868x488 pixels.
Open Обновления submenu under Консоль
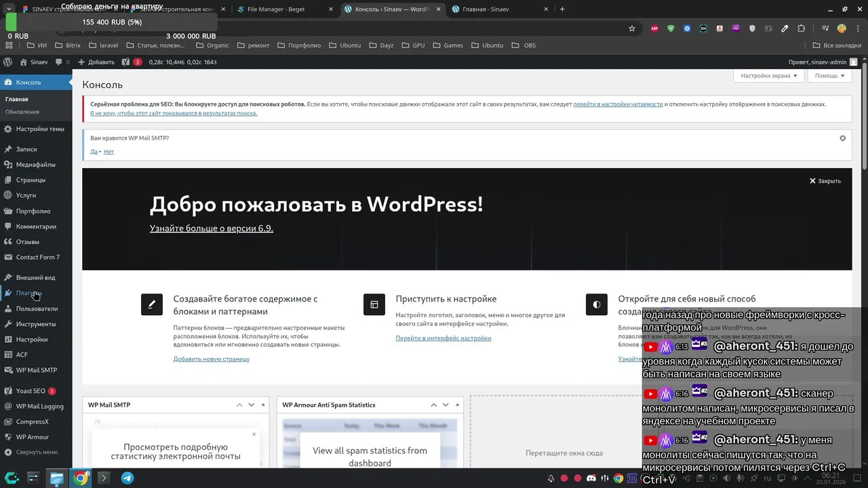click(x=22, y=112)
